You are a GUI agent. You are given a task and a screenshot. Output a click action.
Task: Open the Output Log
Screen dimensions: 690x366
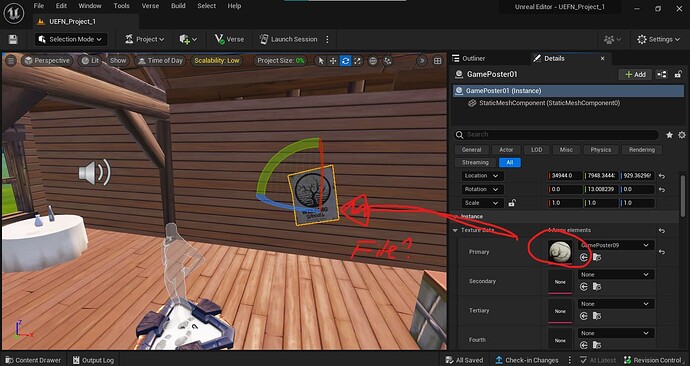93,360
